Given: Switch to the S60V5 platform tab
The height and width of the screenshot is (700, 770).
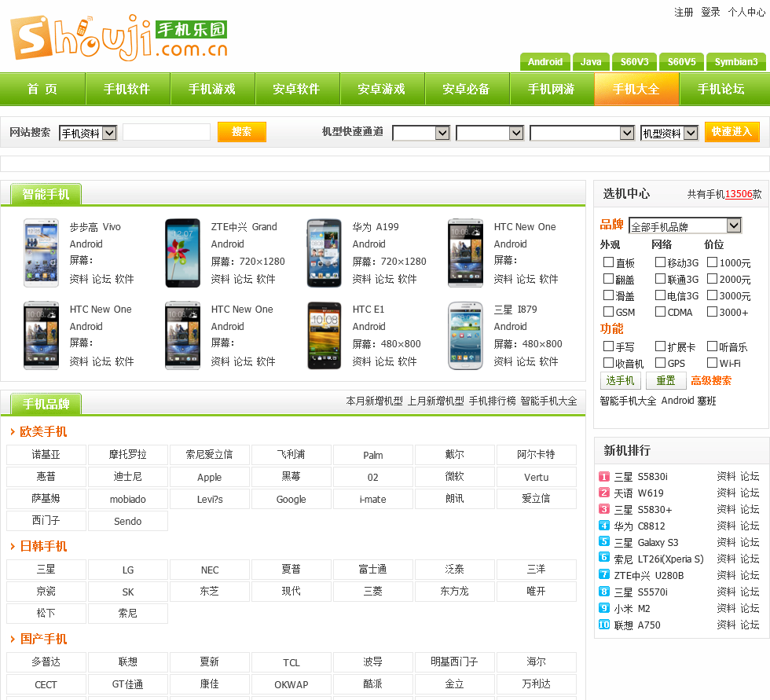Looking at the screenshot, I should tap(682, 62).
